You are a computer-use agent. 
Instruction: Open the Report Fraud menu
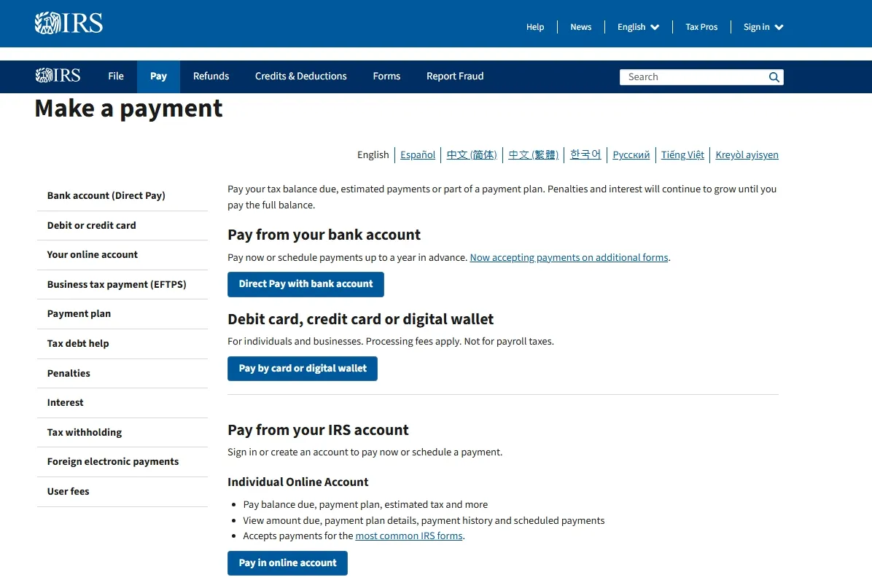(x=455, y=76)
